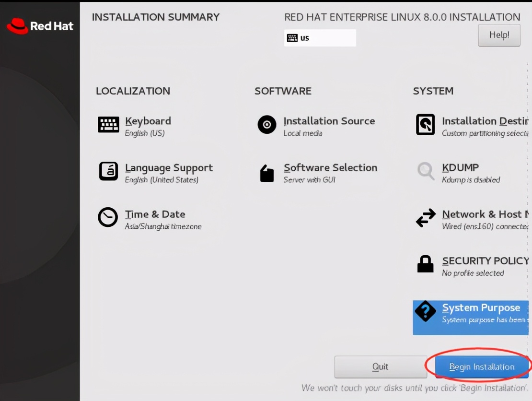Click 'RED HAT ENTERPRISE LINUX 8.0.0 INSTALLATION' title

click(403, 17)
